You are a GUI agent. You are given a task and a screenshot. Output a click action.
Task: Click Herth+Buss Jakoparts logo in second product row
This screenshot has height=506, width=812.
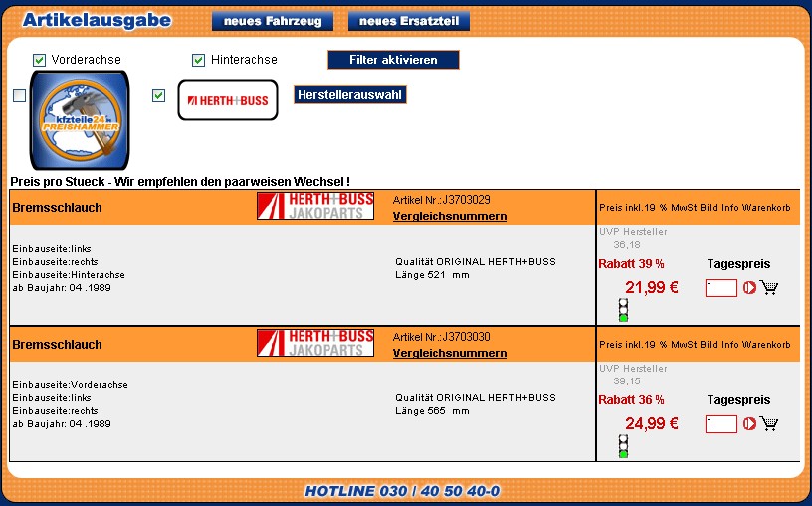click(x=315, y=343)
